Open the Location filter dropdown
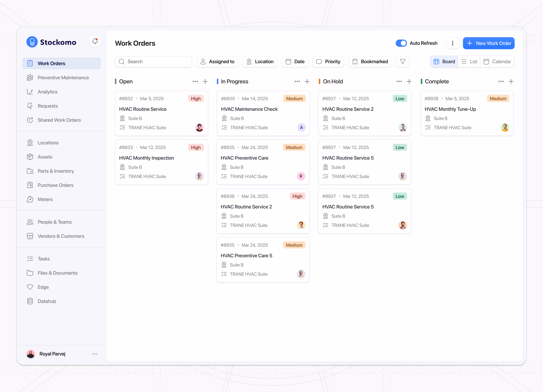This screenshot has height=392, width=543. [260, 61]
